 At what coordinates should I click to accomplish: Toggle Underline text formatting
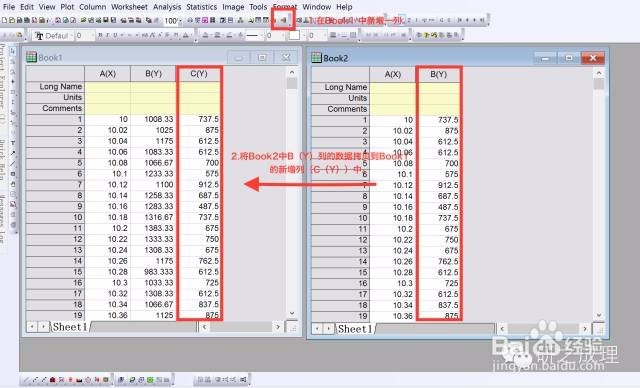[x=115, y=36]
